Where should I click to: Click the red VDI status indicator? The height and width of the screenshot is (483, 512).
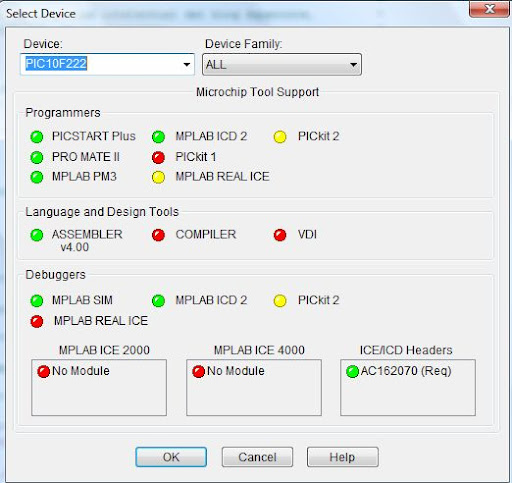(280, 235)
